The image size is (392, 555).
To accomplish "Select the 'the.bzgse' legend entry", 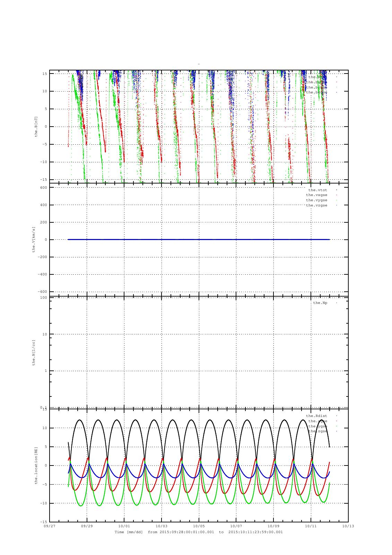I will (x=316, y=92).
